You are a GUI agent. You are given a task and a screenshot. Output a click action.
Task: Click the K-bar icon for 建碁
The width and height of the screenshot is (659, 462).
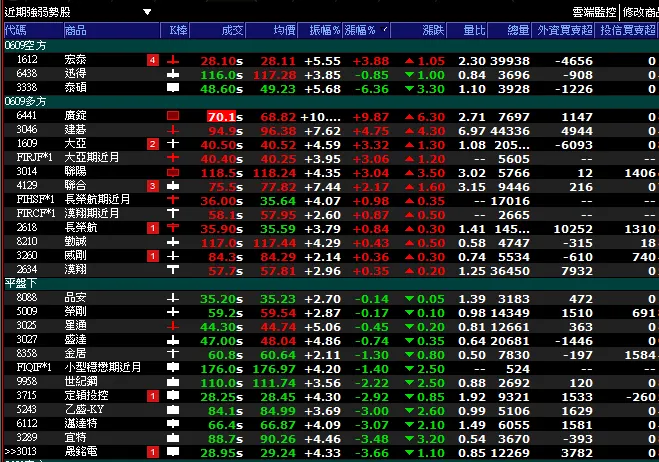[x=173, y=130]
